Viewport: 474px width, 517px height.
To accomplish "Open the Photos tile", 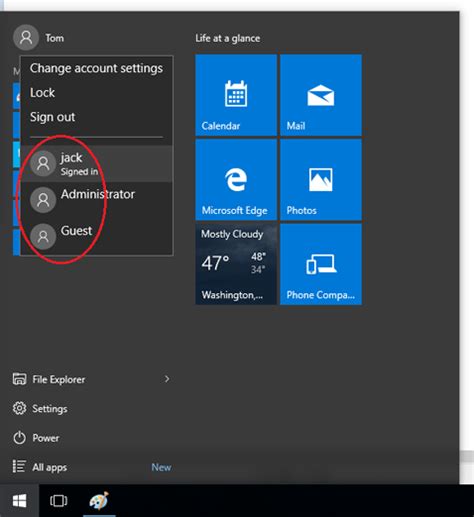I will coord(321,180).
